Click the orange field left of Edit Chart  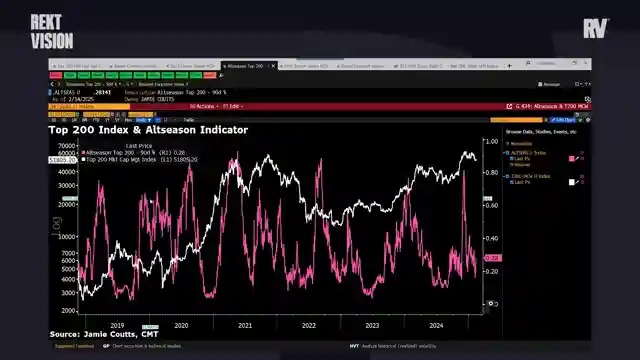516,120
